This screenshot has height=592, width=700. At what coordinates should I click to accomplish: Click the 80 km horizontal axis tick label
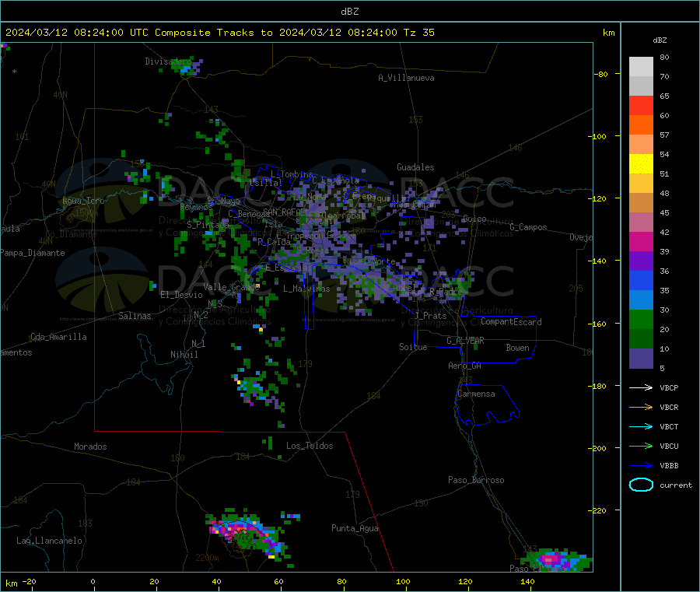[x=341, y=581]
